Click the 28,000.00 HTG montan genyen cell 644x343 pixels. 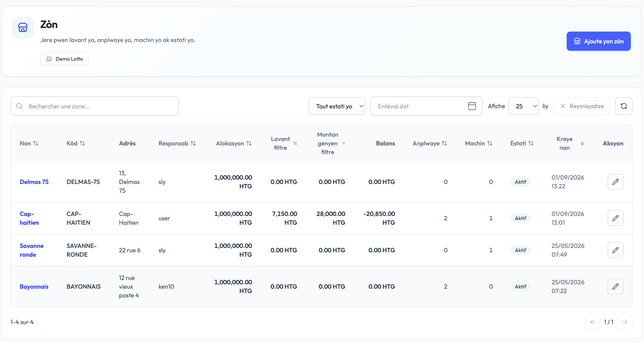331,218
